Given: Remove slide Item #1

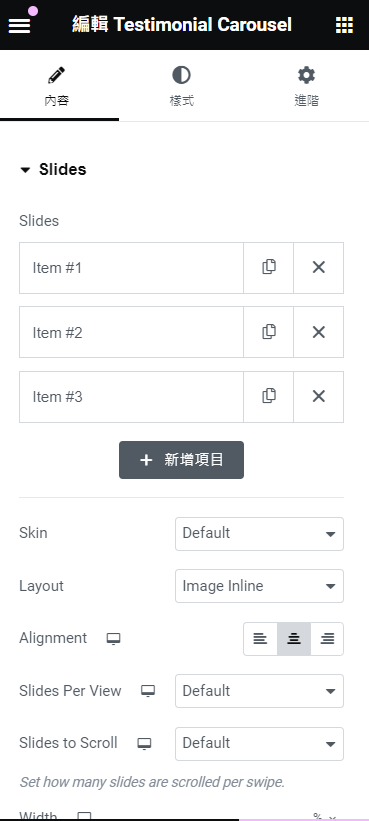Looking at the screenshot, I should click(x=319, y=268).
